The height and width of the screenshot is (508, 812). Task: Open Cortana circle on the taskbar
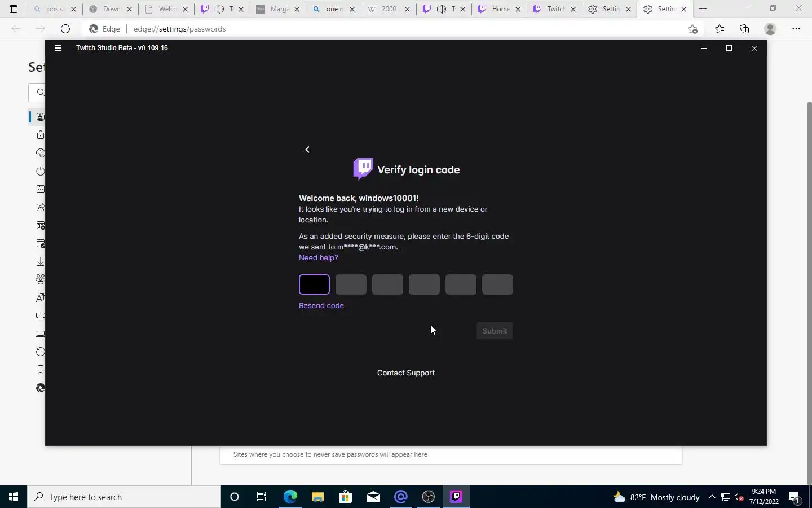pyautogui.click(x=235, y=497)
